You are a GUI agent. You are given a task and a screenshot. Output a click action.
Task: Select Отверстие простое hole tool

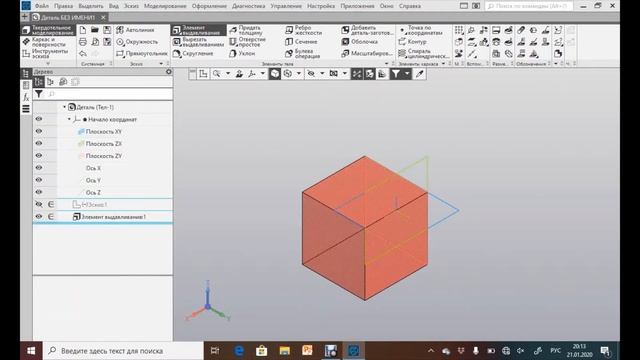pyautogui.click(x=247, y=42)
